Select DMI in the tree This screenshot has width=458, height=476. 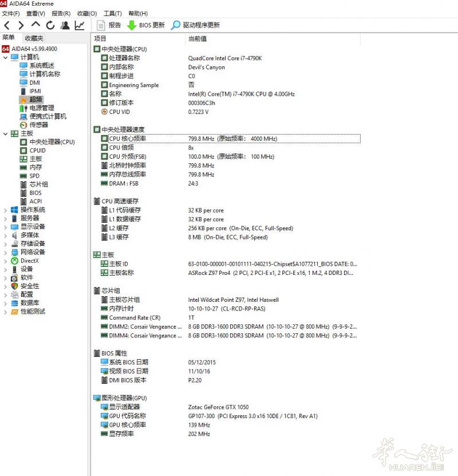click(x=30, y=82)
